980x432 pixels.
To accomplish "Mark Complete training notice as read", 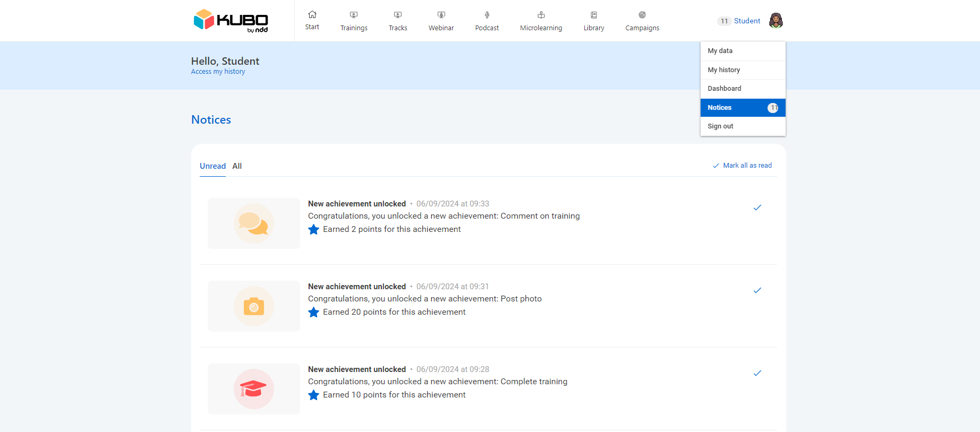I will pyautogui.click(x=757, y=373).
